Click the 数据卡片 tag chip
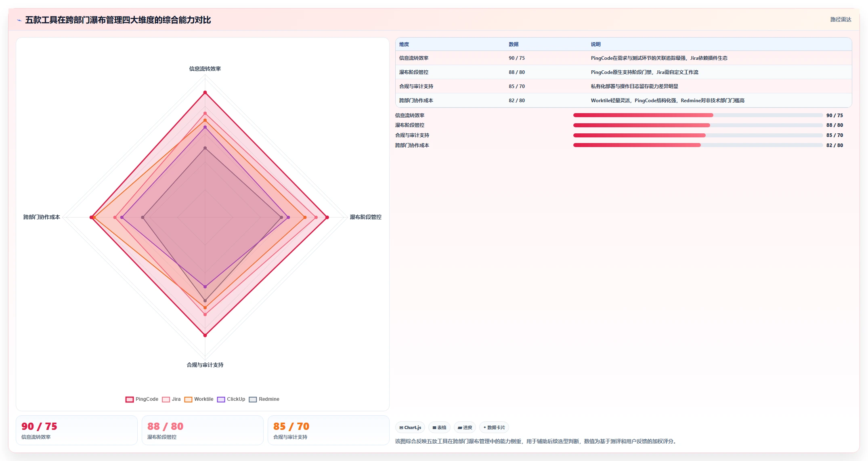Viewport: 868px width, 461px height. pyautogui.click(x=494, y=427)
